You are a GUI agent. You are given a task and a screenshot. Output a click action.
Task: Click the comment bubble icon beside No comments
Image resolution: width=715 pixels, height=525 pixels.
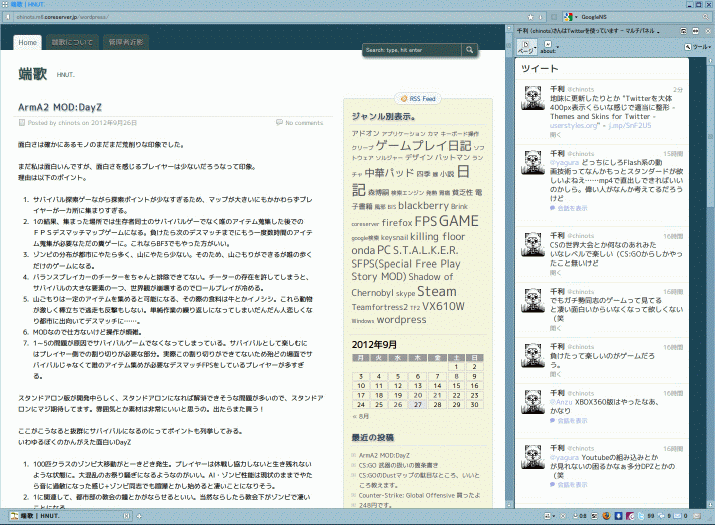point(279,122)
